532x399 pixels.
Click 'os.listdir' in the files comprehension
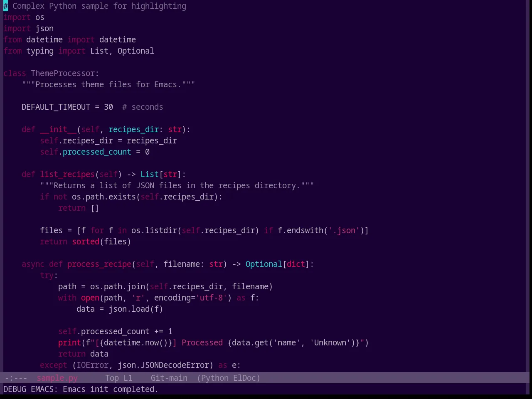click(x=154, y=230)
